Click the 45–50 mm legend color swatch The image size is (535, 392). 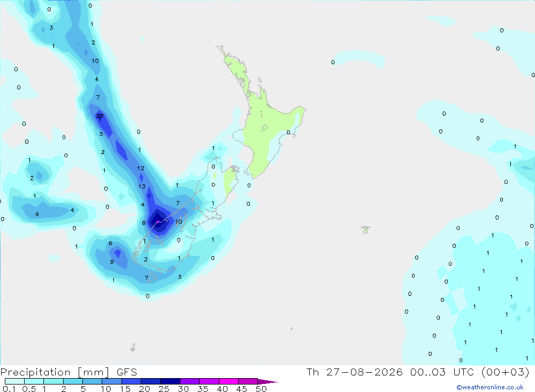248,381
